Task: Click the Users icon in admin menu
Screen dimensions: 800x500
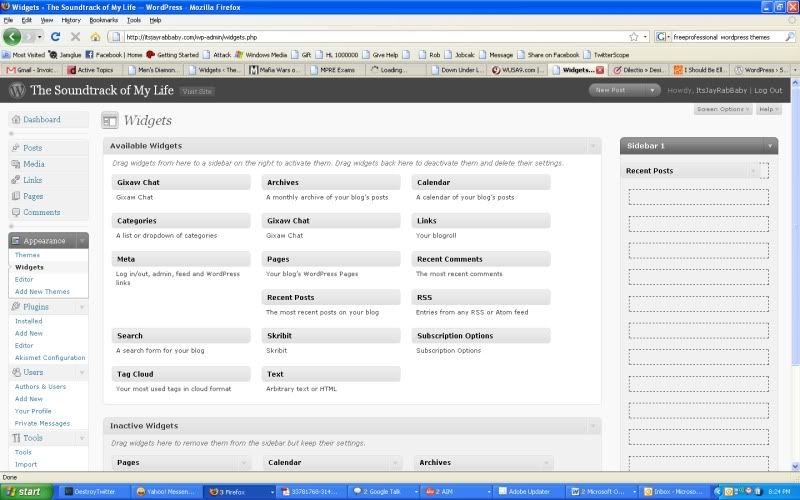Action: coord(15,372)
